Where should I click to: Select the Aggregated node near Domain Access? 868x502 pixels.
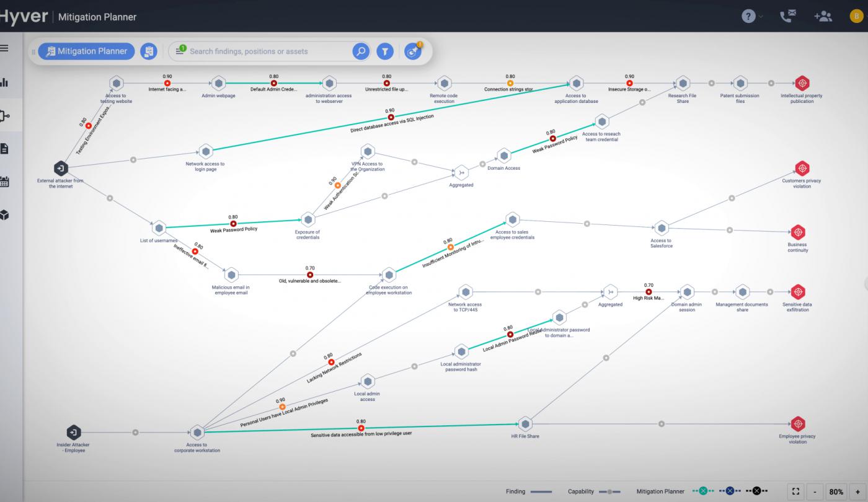click(x=460, y=172)
